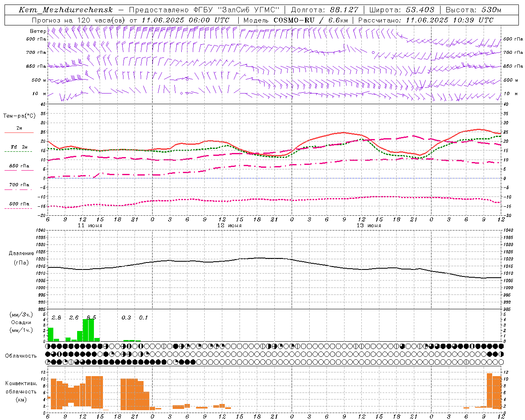Click the Тем-ра(°C) axis label

(19, 116)
